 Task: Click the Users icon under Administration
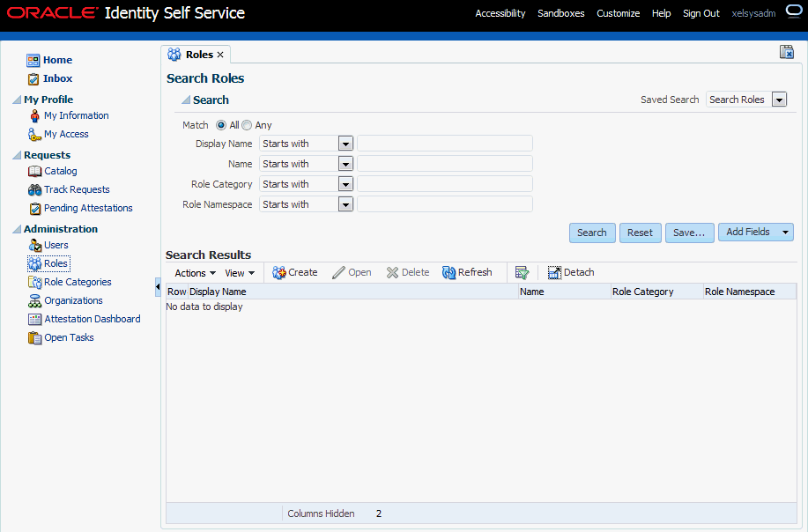34,245
